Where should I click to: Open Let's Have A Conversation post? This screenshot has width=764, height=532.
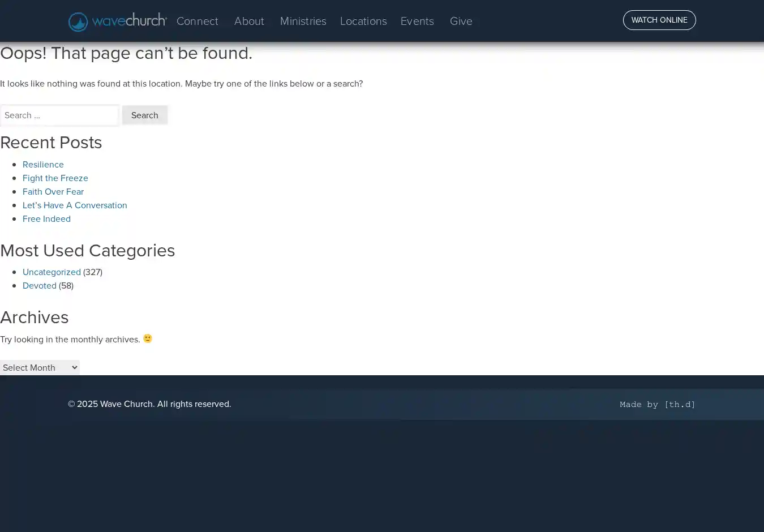[x=75, y=205]
